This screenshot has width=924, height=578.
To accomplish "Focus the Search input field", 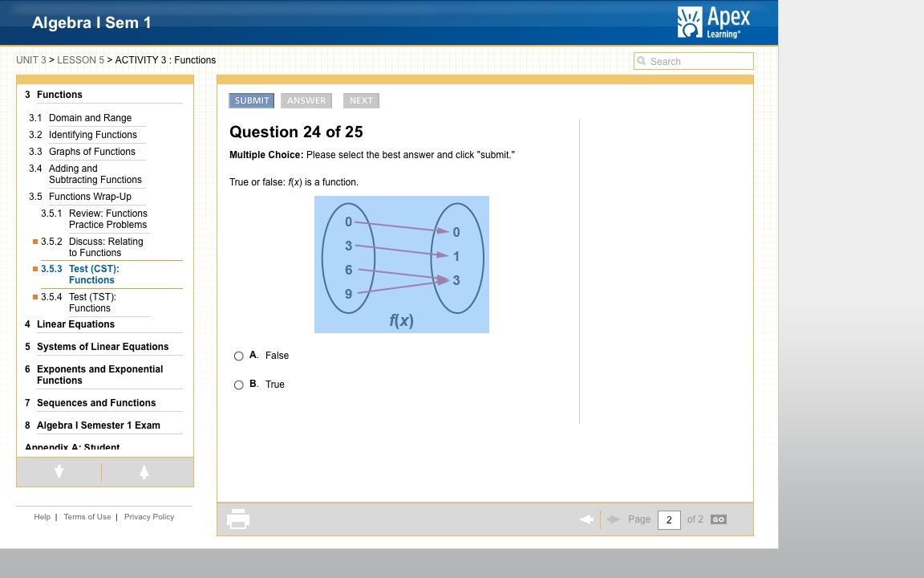I will click(694, 61).
